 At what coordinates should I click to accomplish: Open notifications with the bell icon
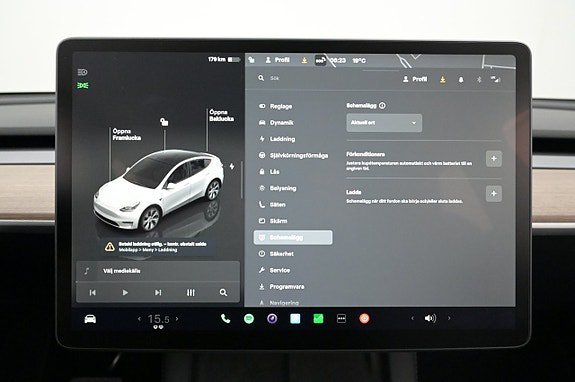click(x=461, y=80)
